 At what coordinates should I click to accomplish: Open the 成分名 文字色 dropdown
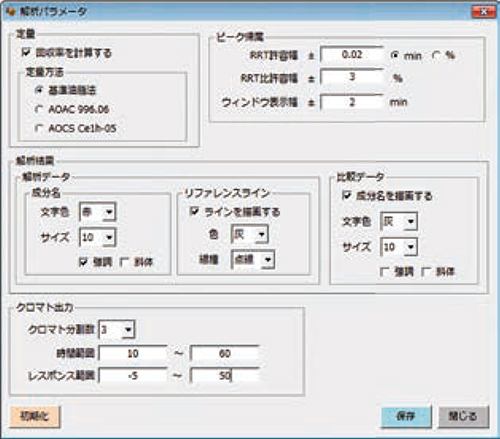click(x=98, y=212)
